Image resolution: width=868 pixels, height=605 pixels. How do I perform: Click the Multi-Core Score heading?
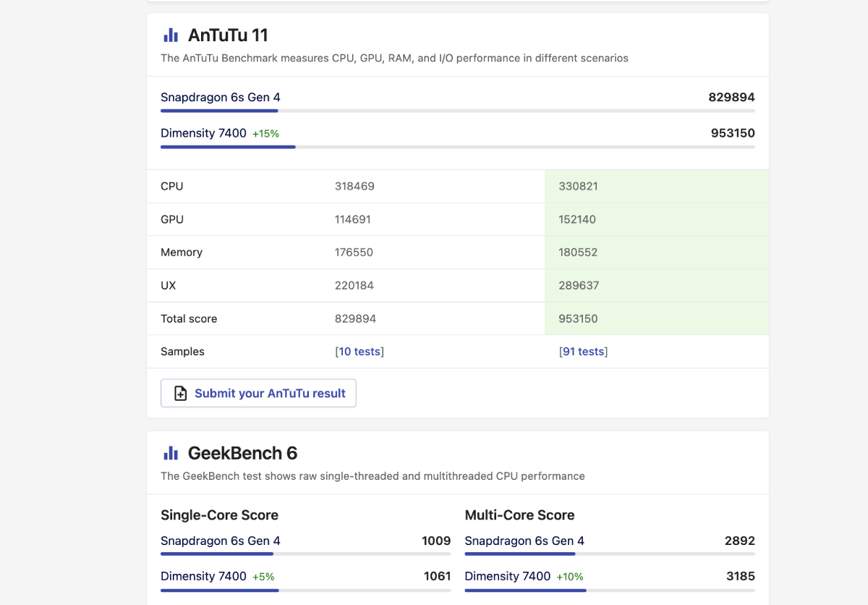point(519,515)
